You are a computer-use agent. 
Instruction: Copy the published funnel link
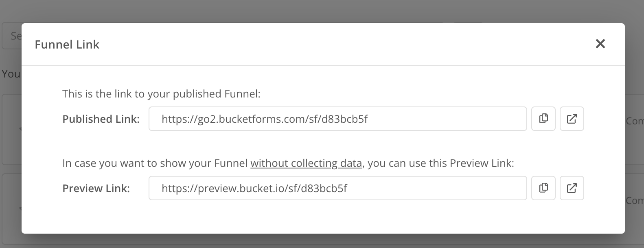pos(543,119)
